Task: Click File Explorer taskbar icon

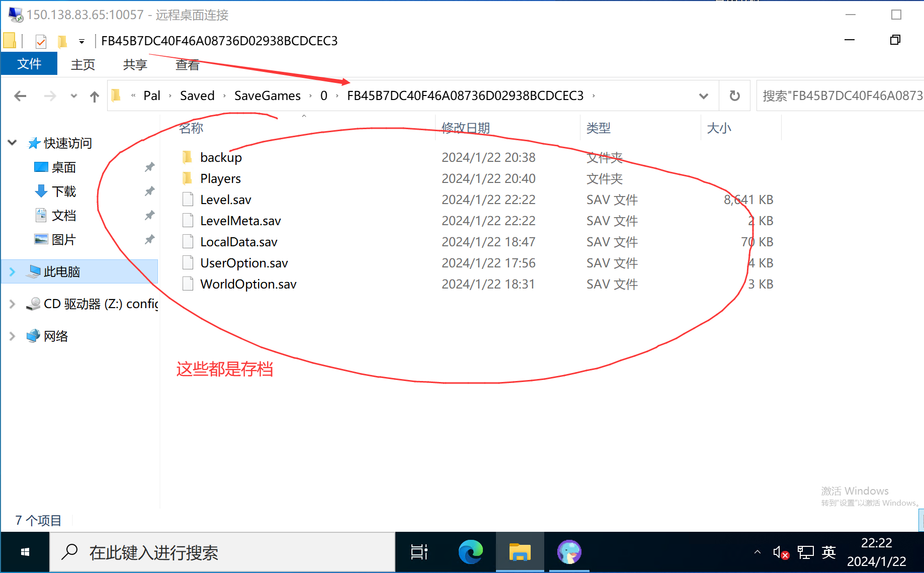Action: click(x=520, y=552)
